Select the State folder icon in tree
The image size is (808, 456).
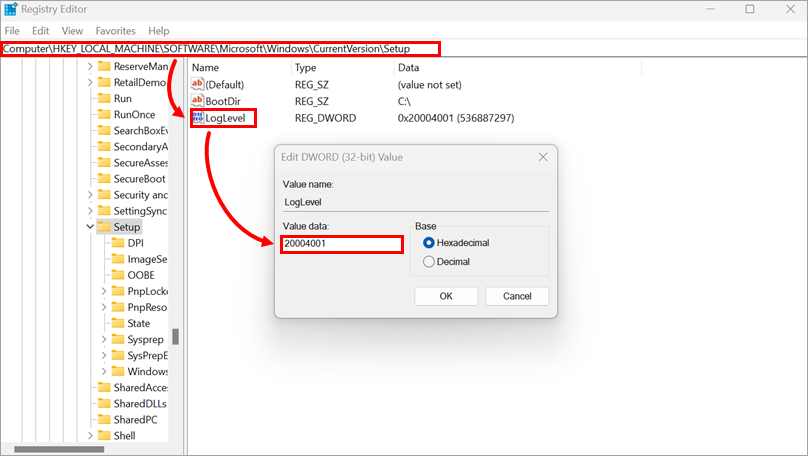click(117, 323)
